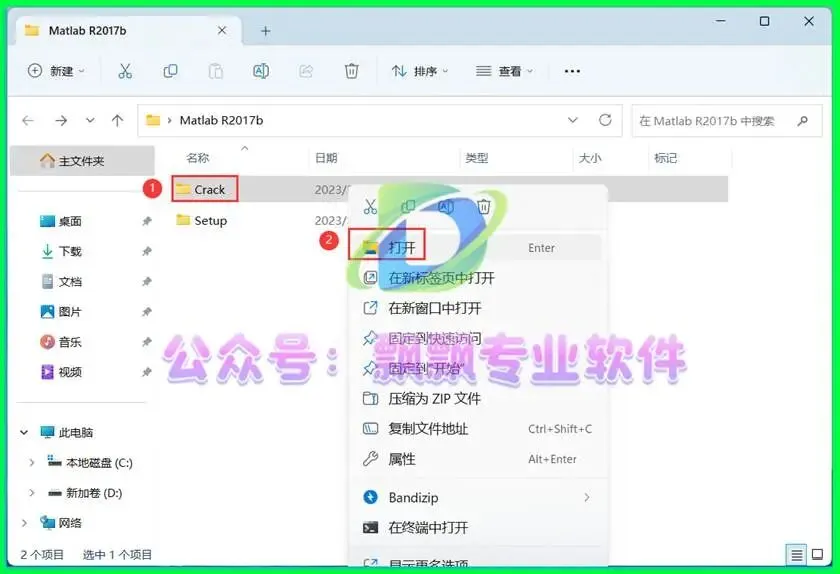The image size is (840, 574).
Task: Choose 在终端中打开 in context menu
Action: [475, 527]
